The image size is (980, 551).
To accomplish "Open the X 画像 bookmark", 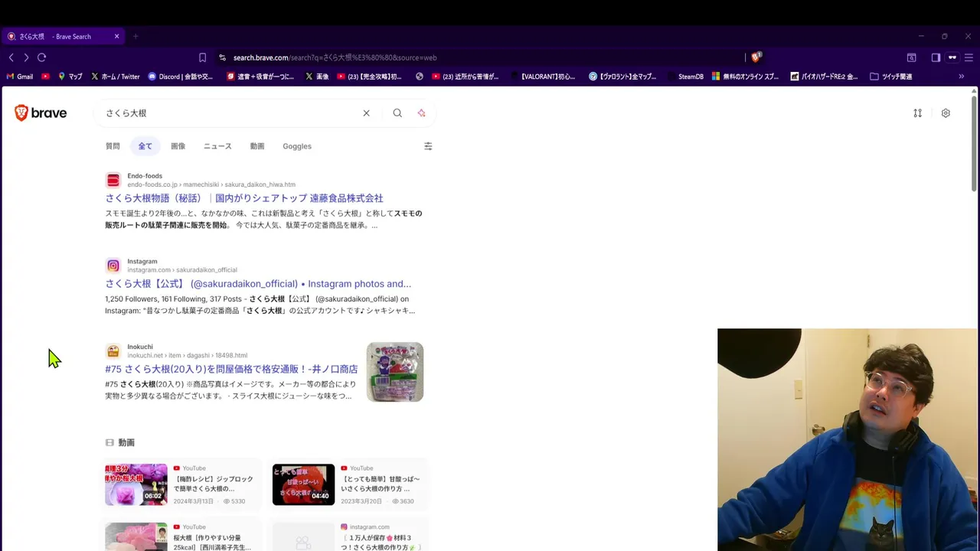I will (x=317, y=77).
